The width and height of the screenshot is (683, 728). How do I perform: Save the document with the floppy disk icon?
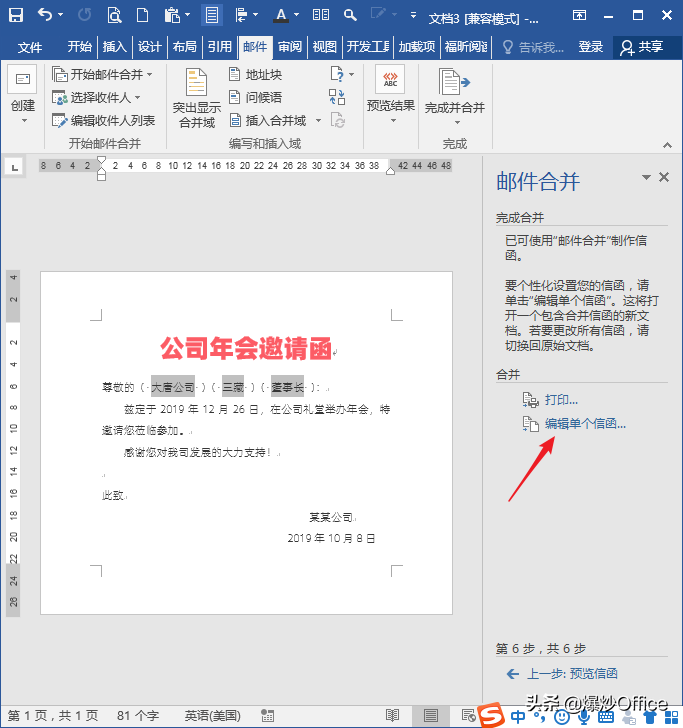(16, 15)
